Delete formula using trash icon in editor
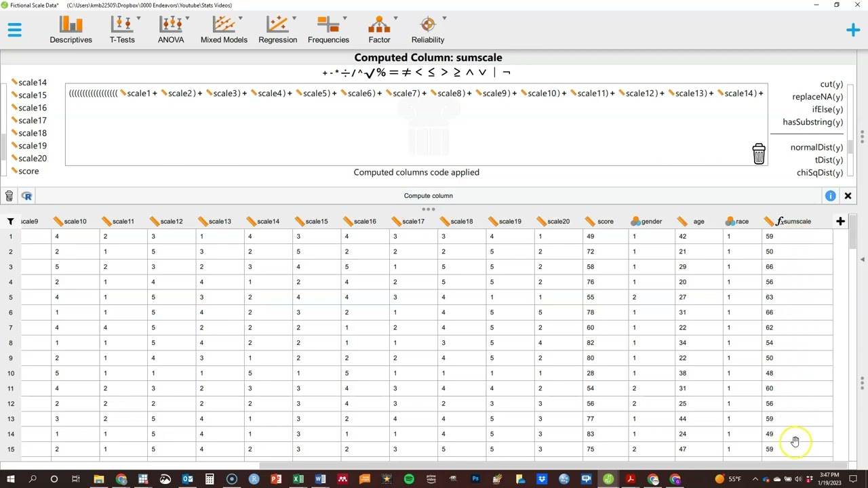 click(x=759, y=154)
